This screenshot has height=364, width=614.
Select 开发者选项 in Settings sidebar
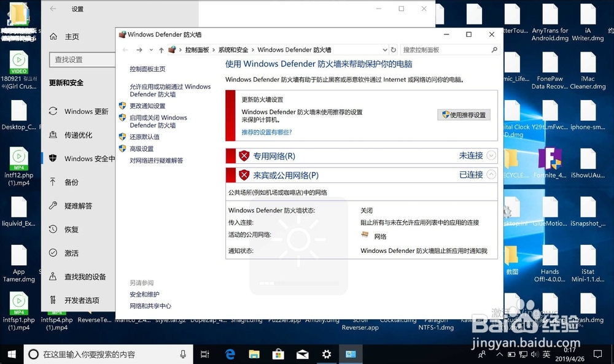point(79,300)
